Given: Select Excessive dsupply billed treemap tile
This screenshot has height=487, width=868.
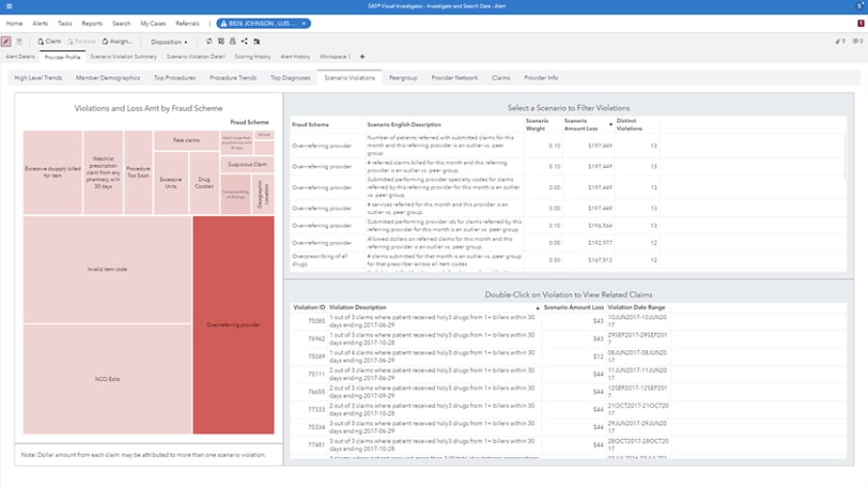Looking at the screenshot, I should pyautogui.click(x=53, y=172).
